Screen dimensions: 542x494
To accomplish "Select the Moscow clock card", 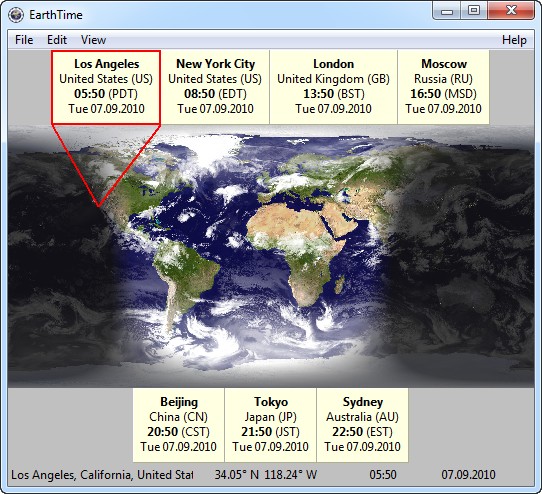I will (443, 87).
